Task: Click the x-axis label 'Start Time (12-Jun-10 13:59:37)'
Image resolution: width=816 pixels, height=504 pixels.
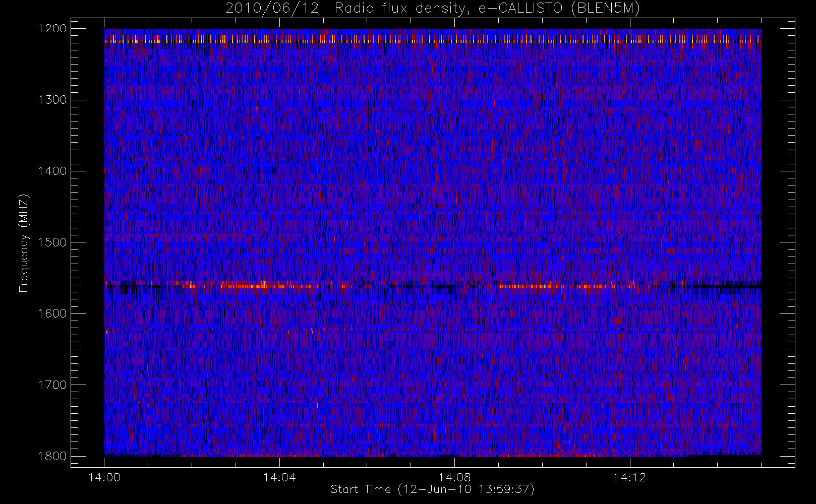Action: 432,489
